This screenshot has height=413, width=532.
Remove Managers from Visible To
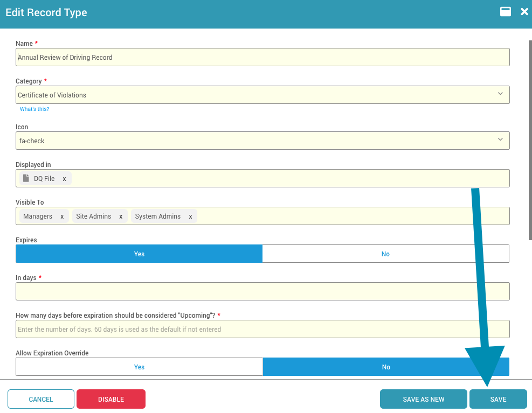tap(62, 216)
